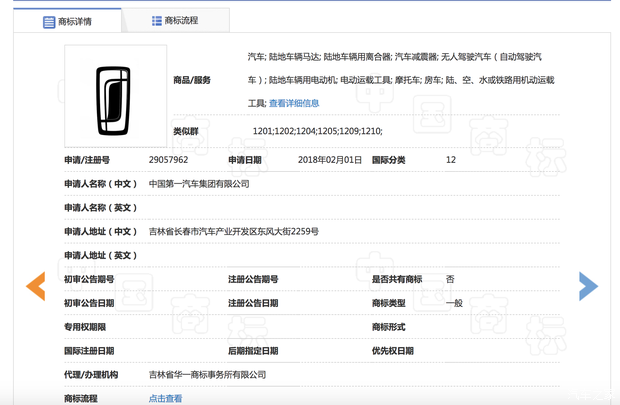Click the trademark logo thumbnail
620x405 pixels.
(x=115, y=96)
